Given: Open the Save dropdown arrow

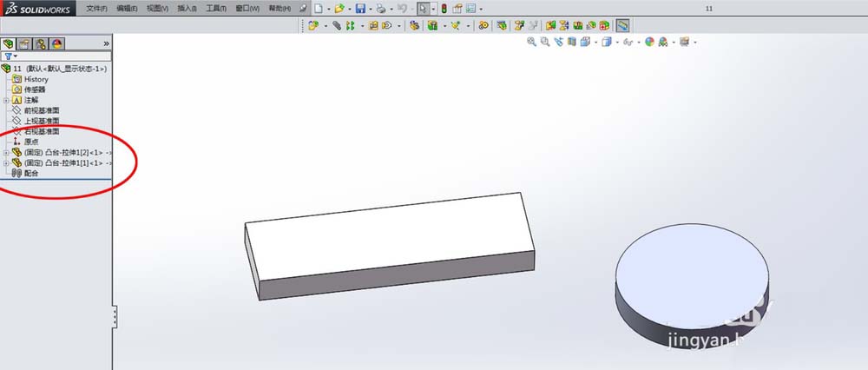Looking at the screenshot, I should (371, 9).
